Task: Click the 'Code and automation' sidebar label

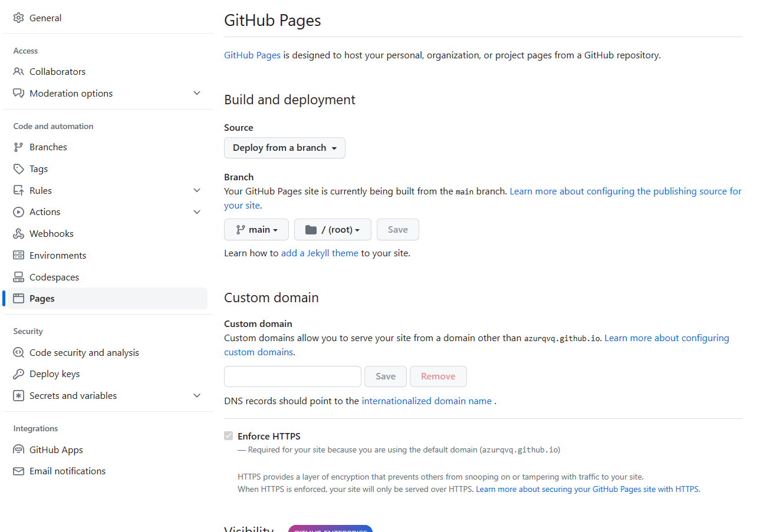Action: click(53, 126)
